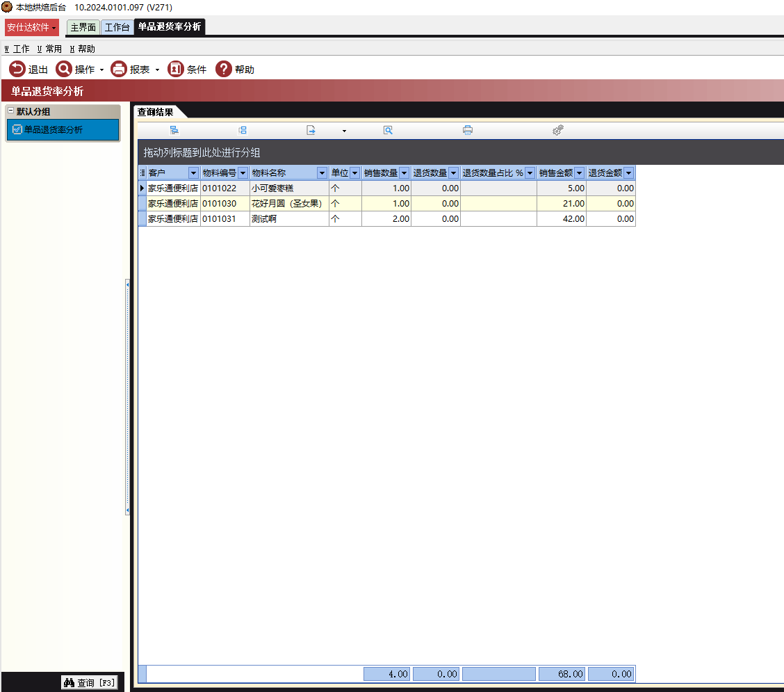
Task: Click the sales amount 21.00 cell
Action: pyautogui.click(x=562, y=204)
